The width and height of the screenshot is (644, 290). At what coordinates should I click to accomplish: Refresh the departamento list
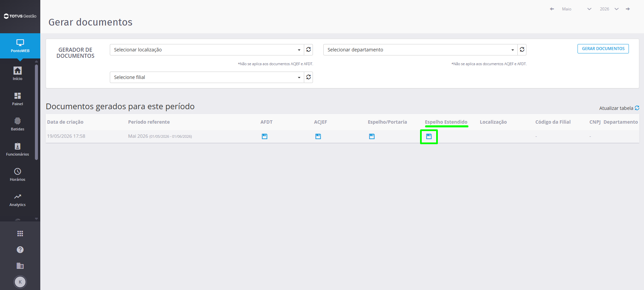522,50
